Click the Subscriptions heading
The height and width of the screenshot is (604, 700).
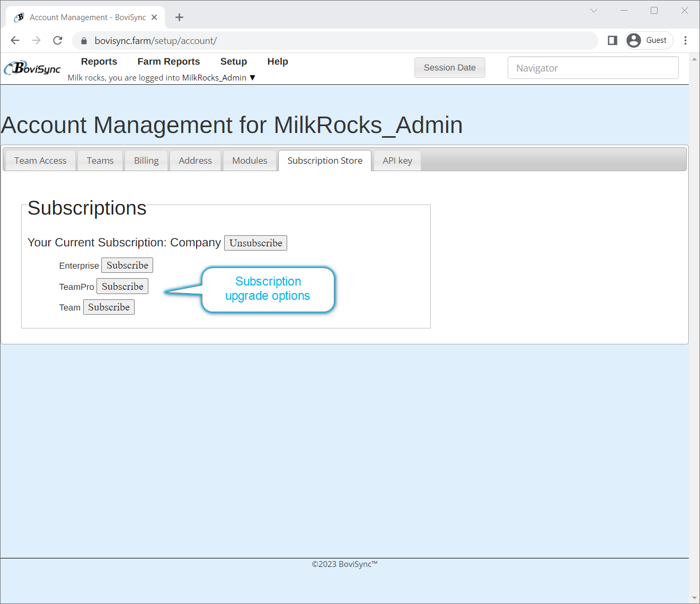pyautogui.click(x=87, y=208)
